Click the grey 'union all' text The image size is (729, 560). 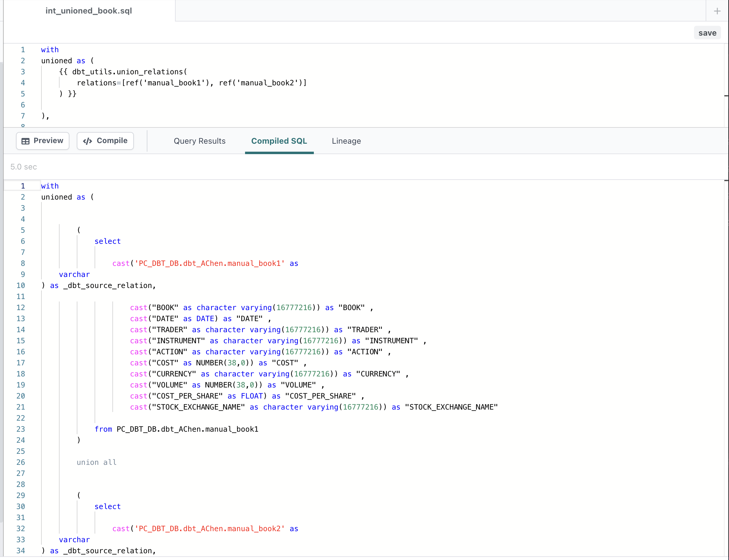(x=96, y=462)
